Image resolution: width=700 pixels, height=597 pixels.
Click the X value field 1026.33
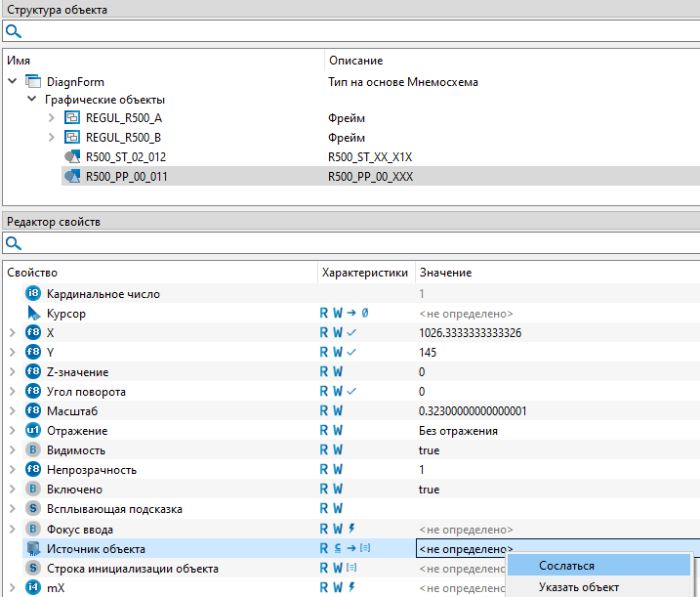tap(469, 333)
